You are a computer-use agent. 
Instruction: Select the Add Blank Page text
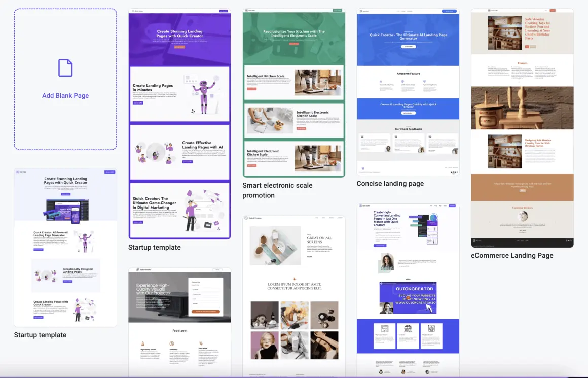pyautogui.click(x=65, y=95)
